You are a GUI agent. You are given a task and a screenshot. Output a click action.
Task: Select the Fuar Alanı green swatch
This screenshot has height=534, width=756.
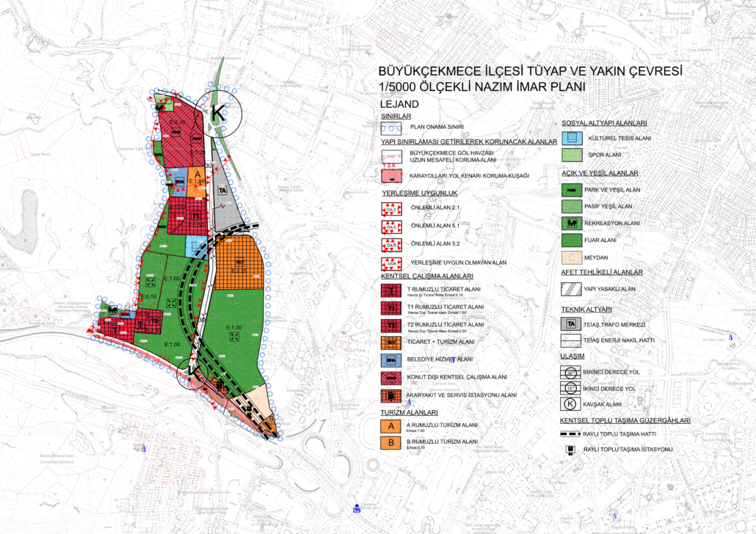click(572, 240)
